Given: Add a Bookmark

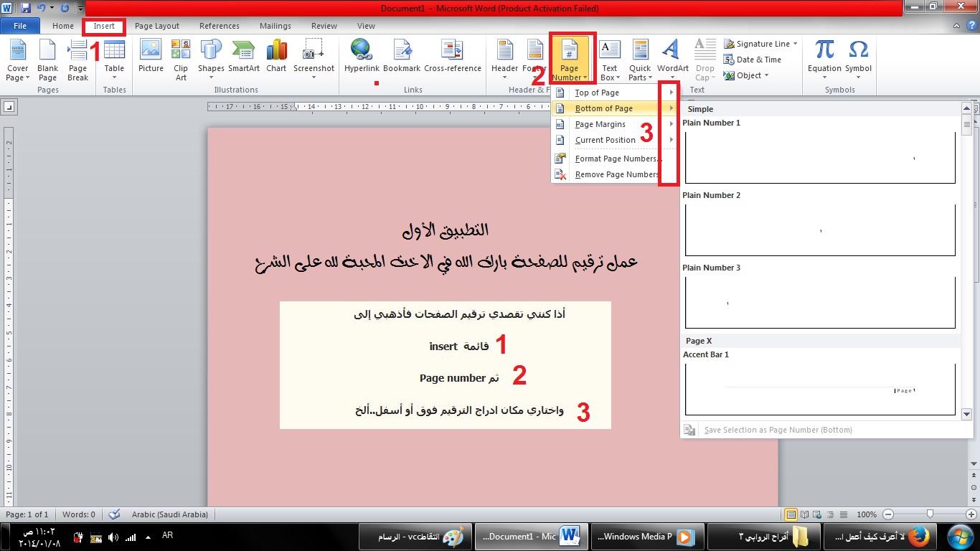Looking at the screenshot, I should coord(402,56).
